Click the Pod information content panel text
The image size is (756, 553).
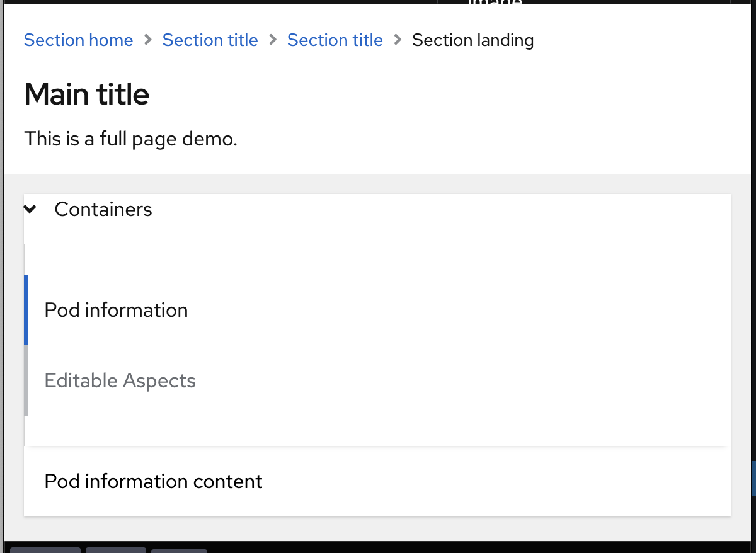[153, 481]
